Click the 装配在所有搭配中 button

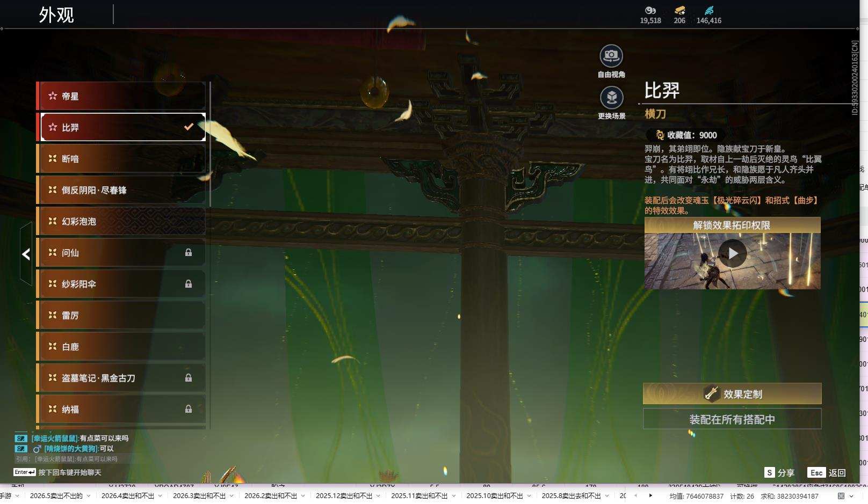732,419
